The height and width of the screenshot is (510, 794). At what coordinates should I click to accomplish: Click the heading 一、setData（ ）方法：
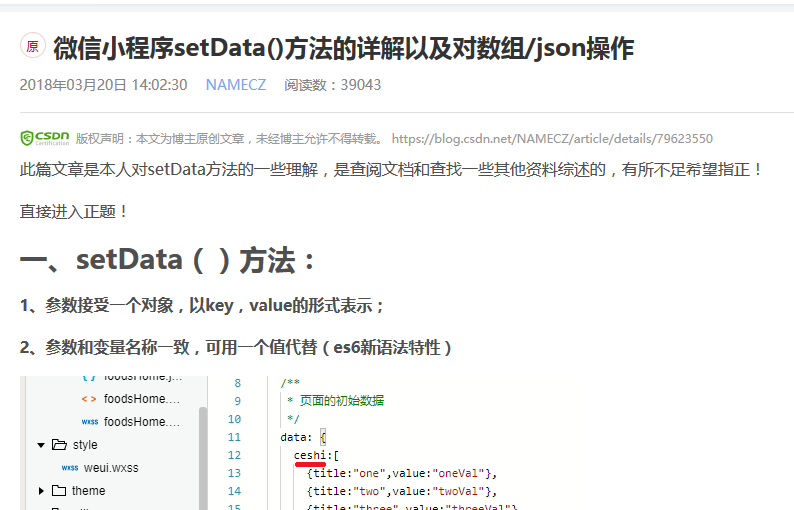(x=167, y=260)
